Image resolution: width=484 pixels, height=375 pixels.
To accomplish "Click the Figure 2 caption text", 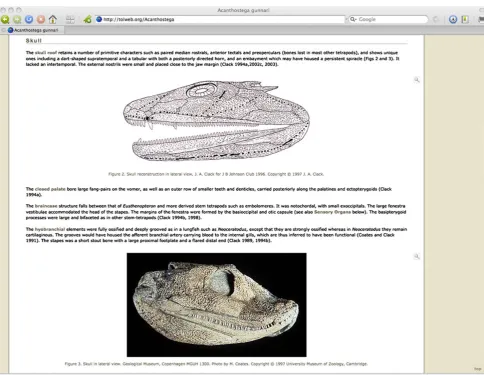I will point(216,174).
